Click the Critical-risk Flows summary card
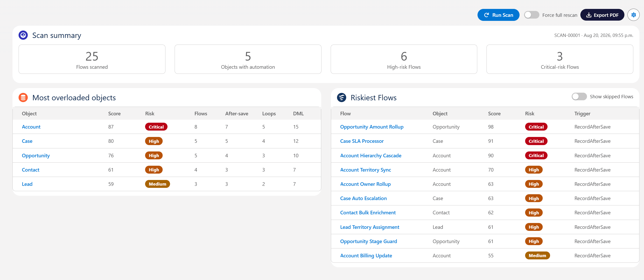This screenshot has height=280, width=644. (x=560, y=59)
